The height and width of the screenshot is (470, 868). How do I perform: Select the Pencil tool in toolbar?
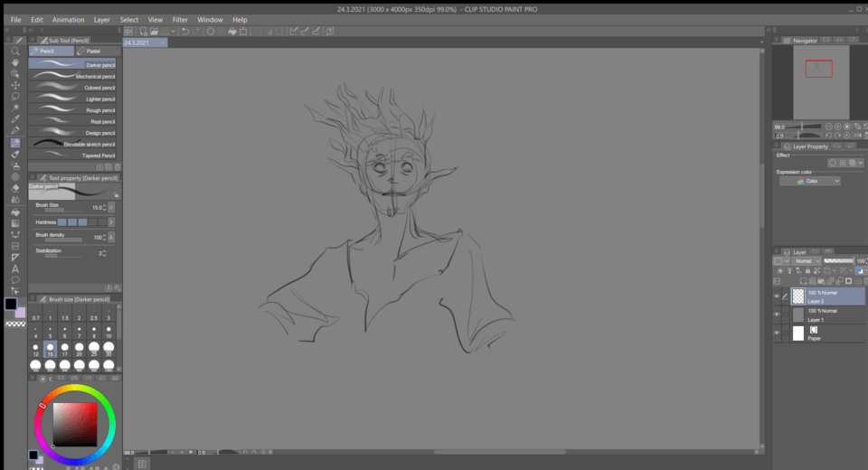point(15,143)
